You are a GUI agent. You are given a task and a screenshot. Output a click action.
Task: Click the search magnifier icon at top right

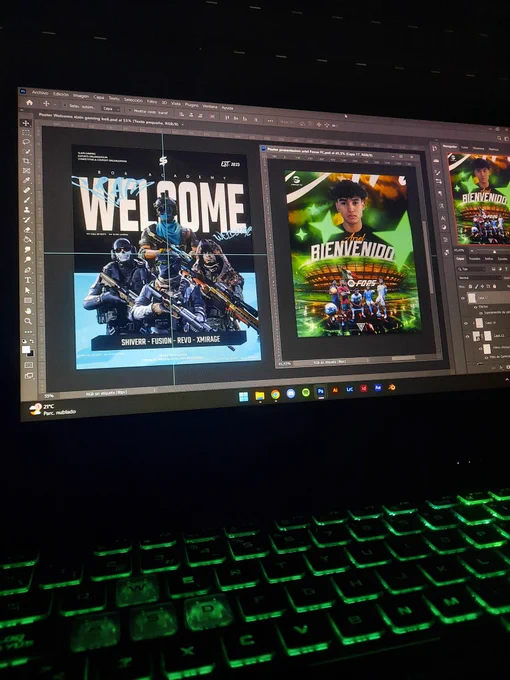coord(499,138)
